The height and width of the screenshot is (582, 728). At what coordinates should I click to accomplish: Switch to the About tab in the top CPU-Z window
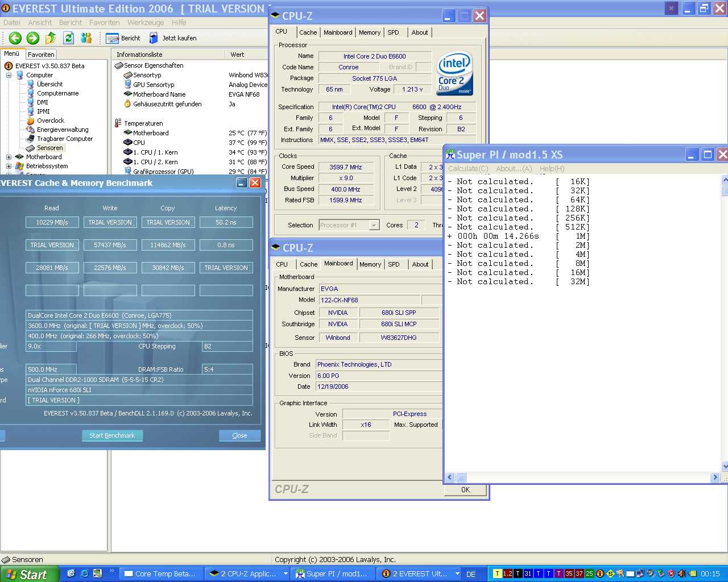pyautogui.click(x=420, y=32)
